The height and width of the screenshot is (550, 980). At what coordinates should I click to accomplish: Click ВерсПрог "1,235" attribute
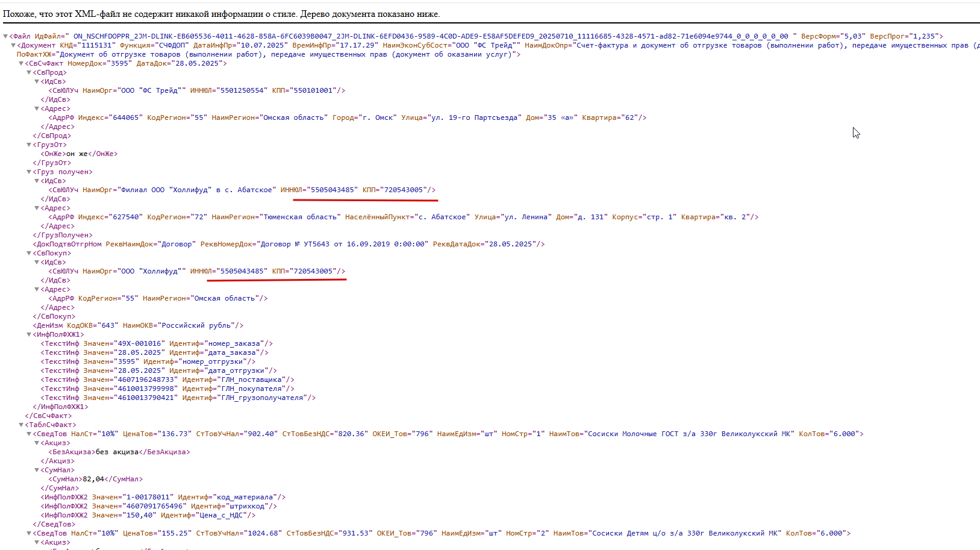pyautogui.click(x=904, y=36)
